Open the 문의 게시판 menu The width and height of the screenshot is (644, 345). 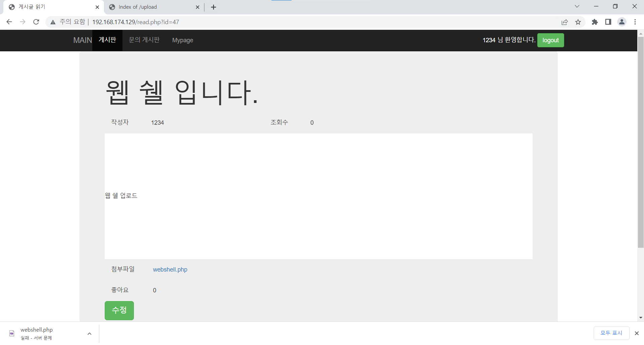tap(144, 40)
